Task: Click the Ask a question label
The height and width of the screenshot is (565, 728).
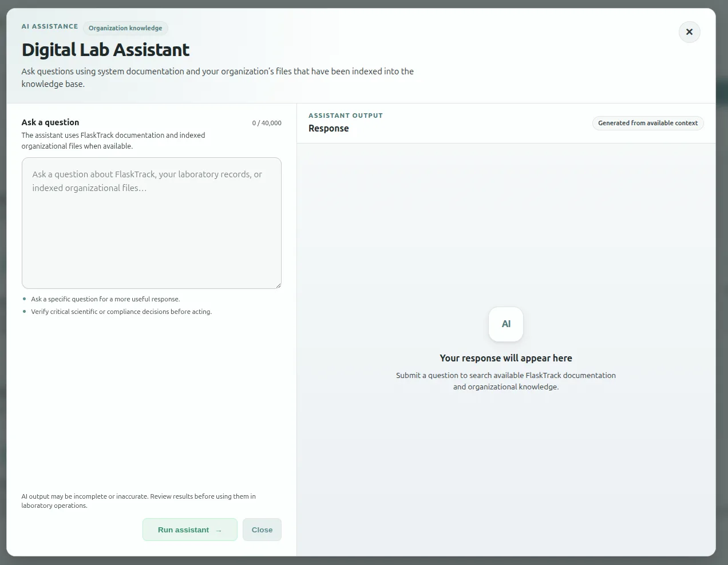Action: pos(50,122)
